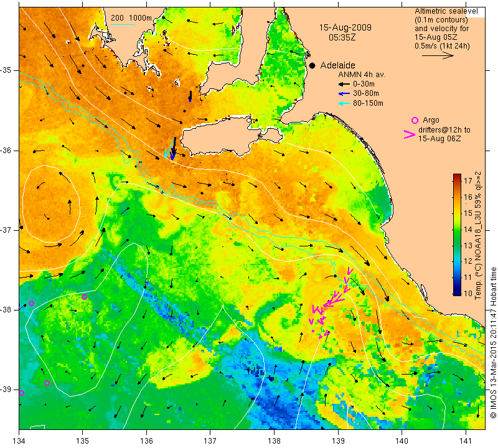498x448 pixels.
Task: Click the 80-150m legend text
Action: click(368, 103)
